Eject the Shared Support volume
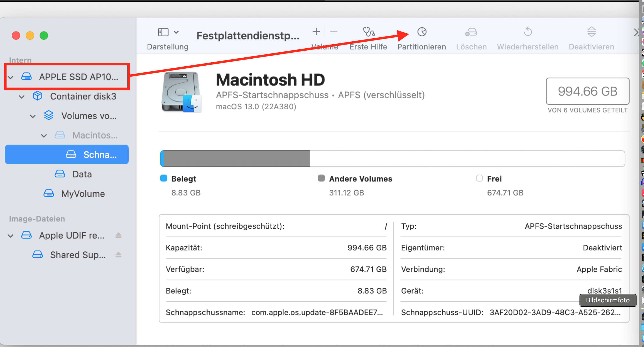This screenshot has width=644, height=347. [118, 255]
